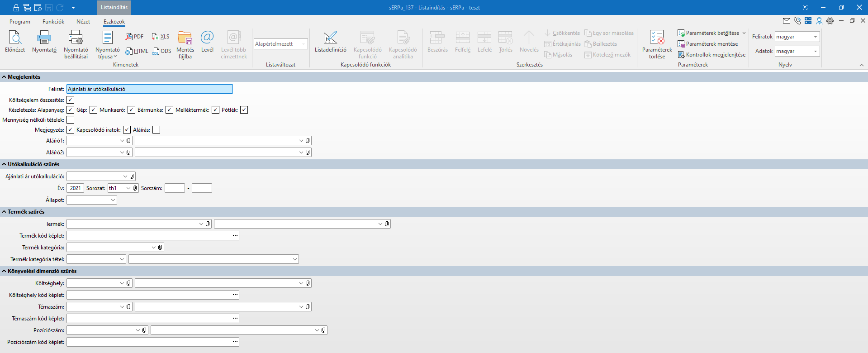Export list as PDF
This screenshot has width=868, height=353.
135,37
